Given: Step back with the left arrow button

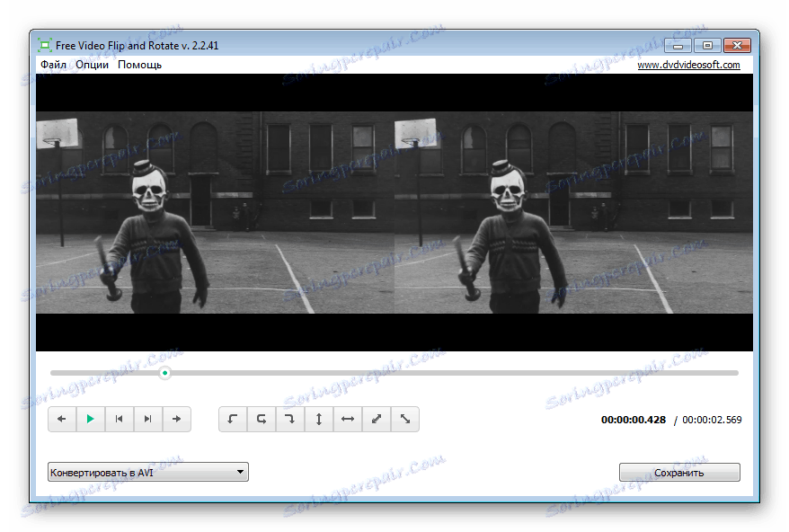Looking at the screenshot, I should pyautogui.click(x=62, y=420).
